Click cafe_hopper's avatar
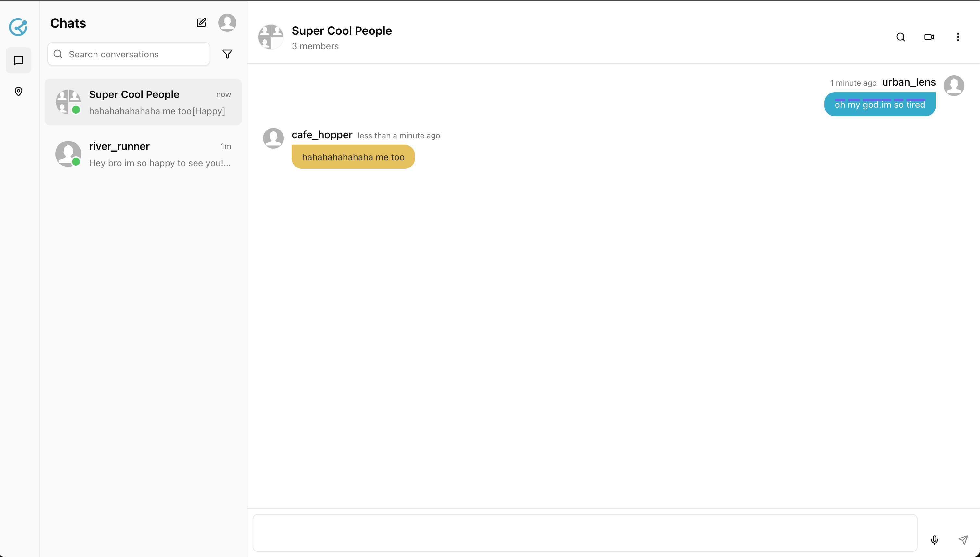Image resolution: width=980 pixels, height=557 pixels. [x=273, y=138]
